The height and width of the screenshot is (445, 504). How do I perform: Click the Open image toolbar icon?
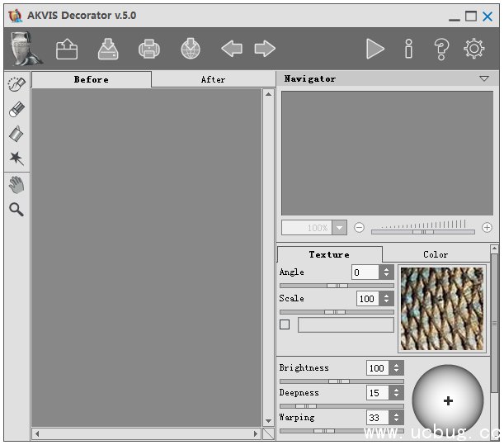67,50
